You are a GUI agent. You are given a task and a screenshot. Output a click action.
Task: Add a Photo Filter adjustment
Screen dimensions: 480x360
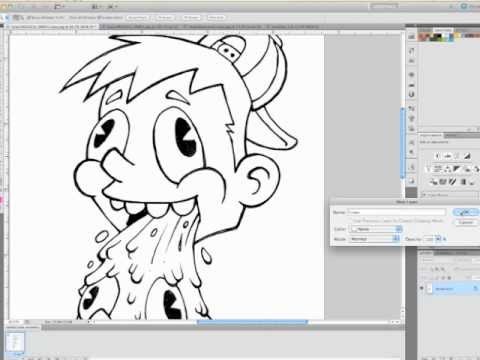[x=466, y=169]
